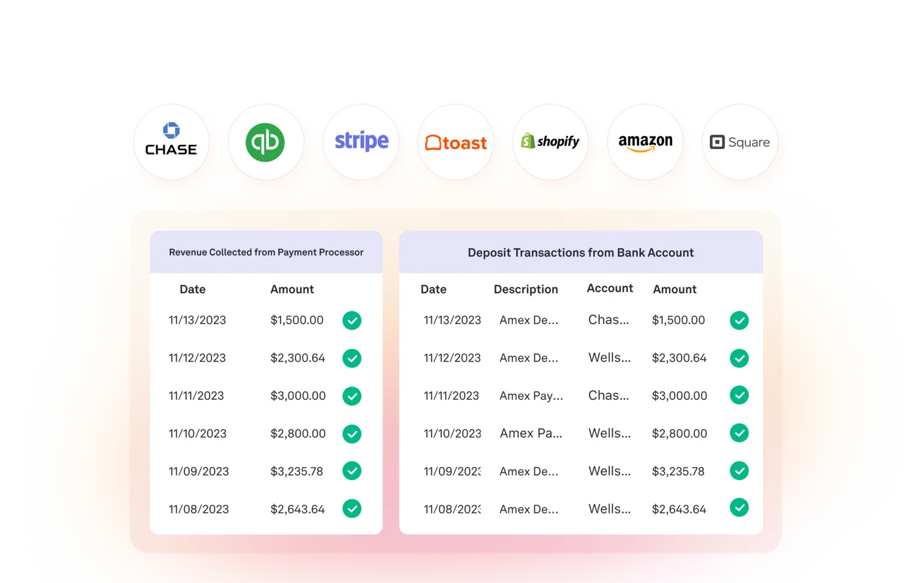This screenshot has height=583, width=924.
Task: Click deposit amount $2,300.64
Action: [x=679, y=358]
